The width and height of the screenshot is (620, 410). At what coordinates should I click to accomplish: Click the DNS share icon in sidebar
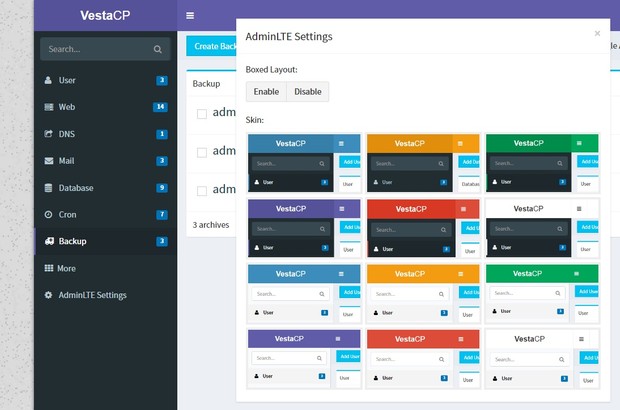click(x=48, y=134)
